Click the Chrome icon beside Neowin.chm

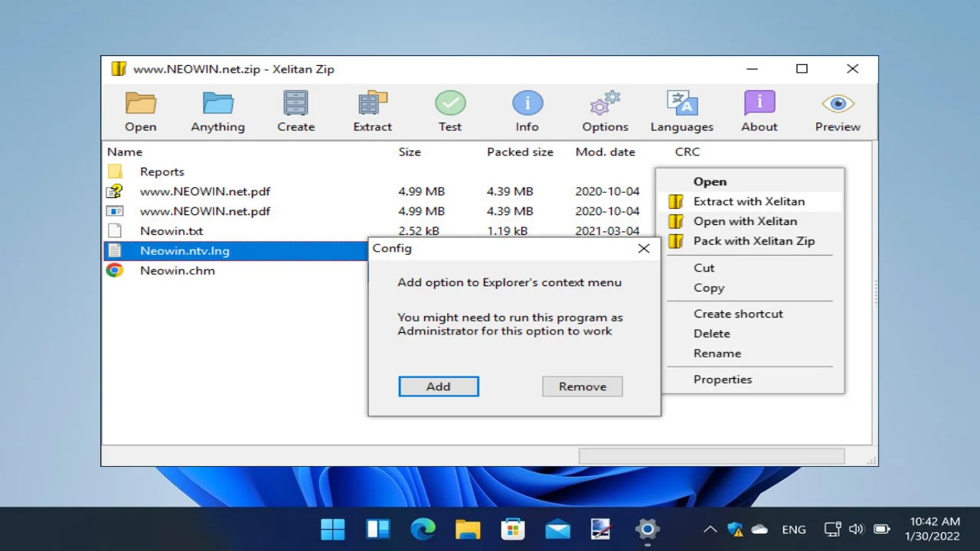click(x=115, y=270)
